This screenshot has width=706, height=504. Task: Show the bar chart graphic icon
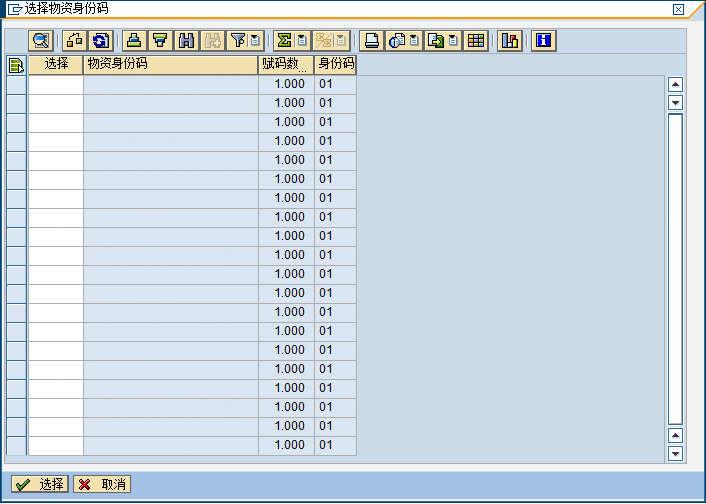coord(509,41)
